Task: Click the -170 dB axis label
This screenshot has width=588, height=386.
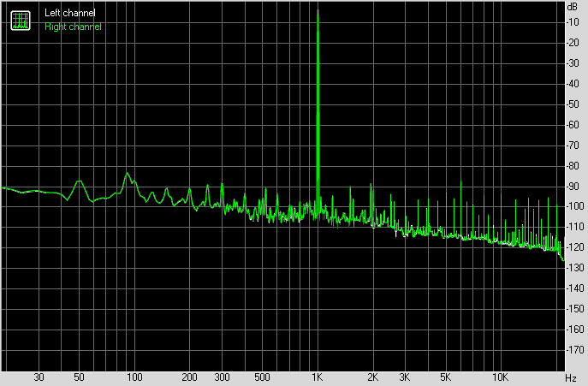Action: pyautogui.click(x=575, y=350)
